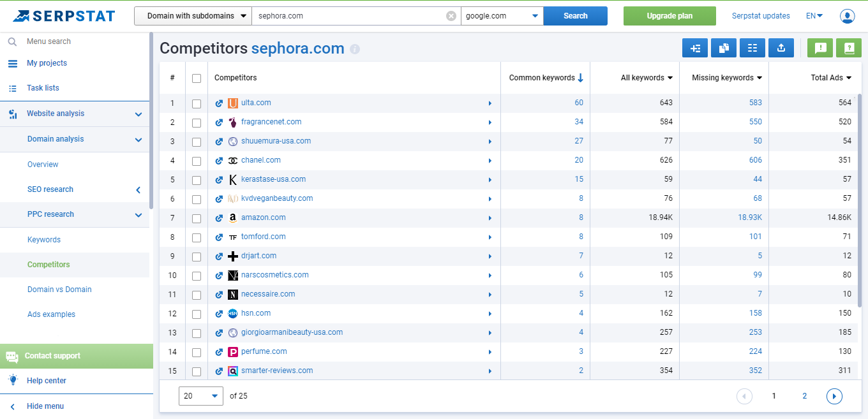Go to next page arrow
The height and width of the screenshot is (419, 868).
[x=834, y=397]
